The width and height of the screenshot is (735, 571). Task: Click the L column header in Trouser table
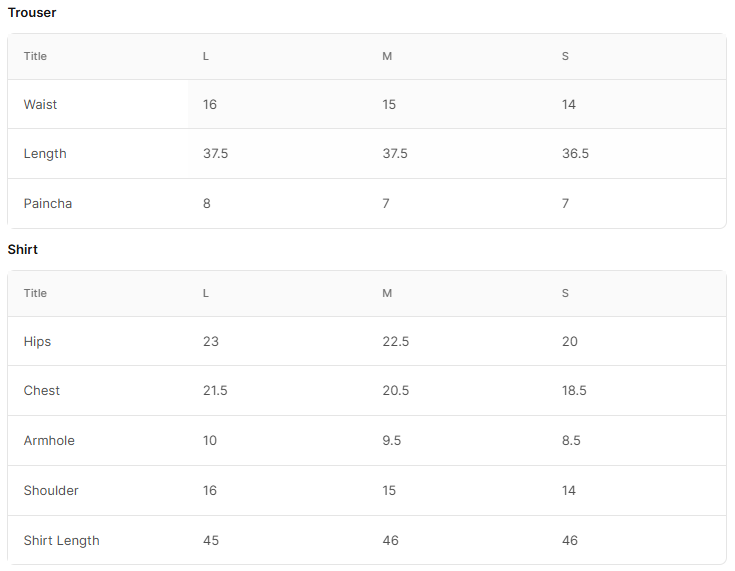[x=206, y=56]
